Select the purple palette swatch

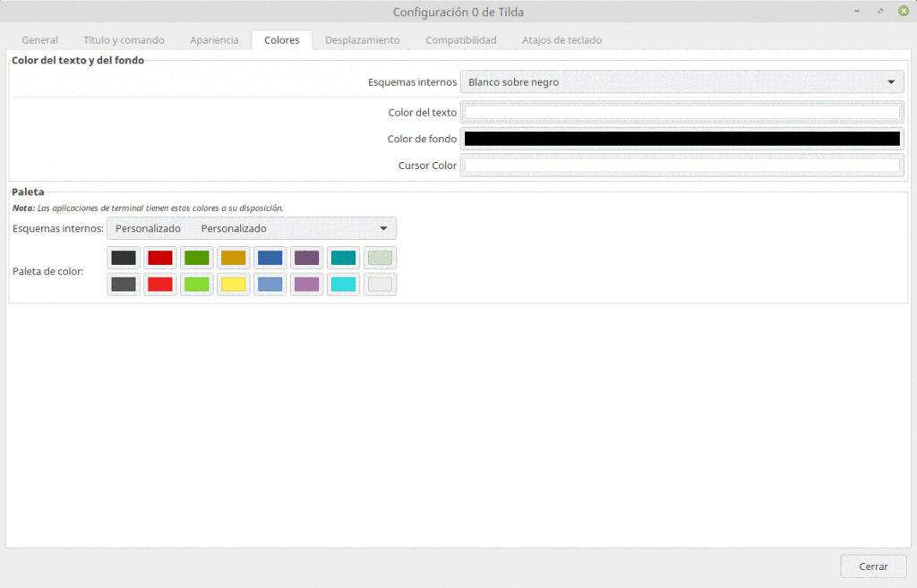pyautogui.click(x=306, y=258)
